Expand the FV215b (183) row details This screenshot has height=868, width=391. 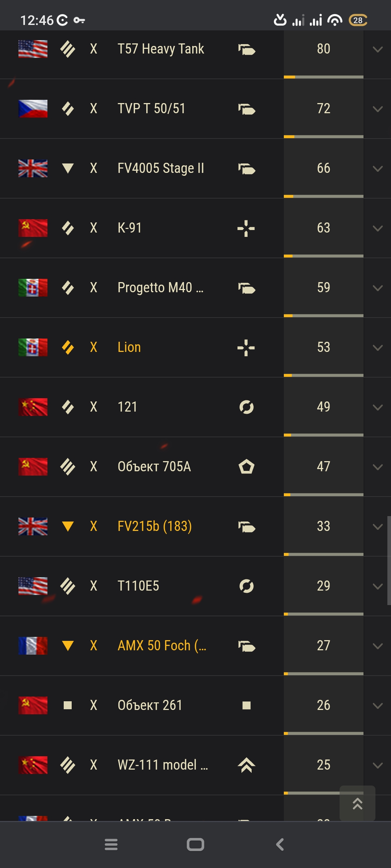coord(378,527)
